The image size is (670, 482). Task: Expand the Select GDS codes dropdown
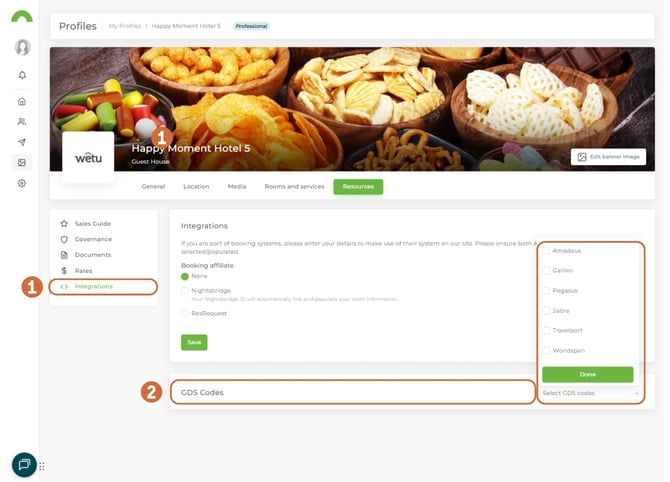click(x=591, y=393)
